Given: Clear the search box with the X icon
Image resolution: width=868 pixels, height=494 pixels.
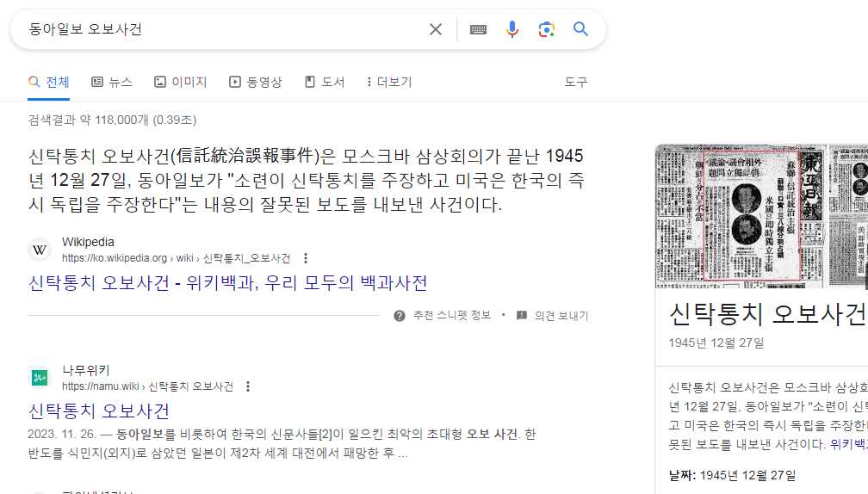Looking at the screenshot, I should (x=436, y=29).
